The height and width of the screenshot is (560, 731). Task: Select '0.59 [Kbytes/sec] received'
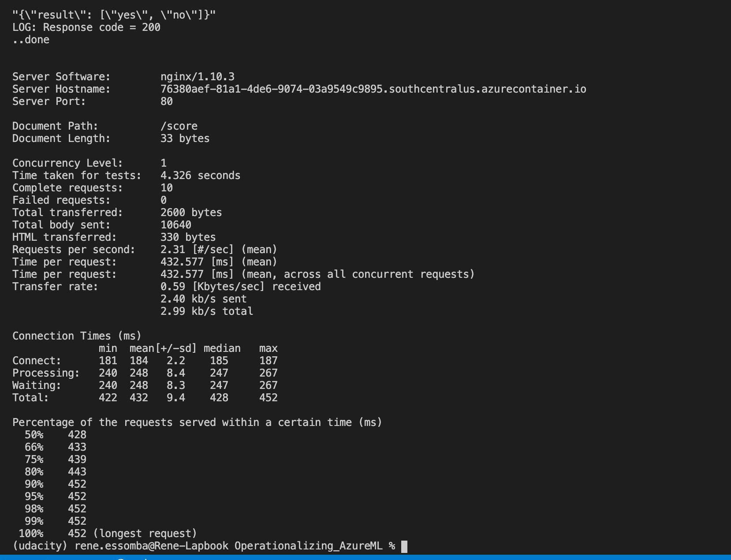(x=241, y=287)
